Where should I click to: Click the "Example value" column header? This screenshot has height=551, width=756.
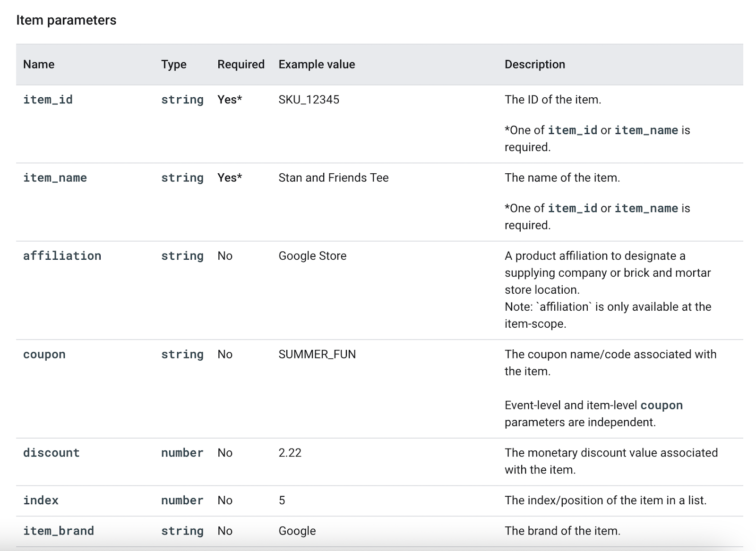[x=317, y=64]
